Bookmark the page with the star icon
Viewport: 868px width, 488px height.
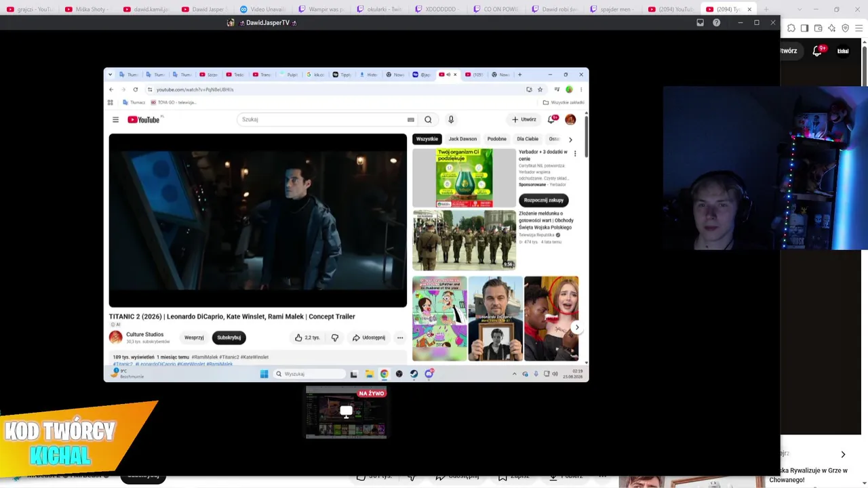point(540,89)
